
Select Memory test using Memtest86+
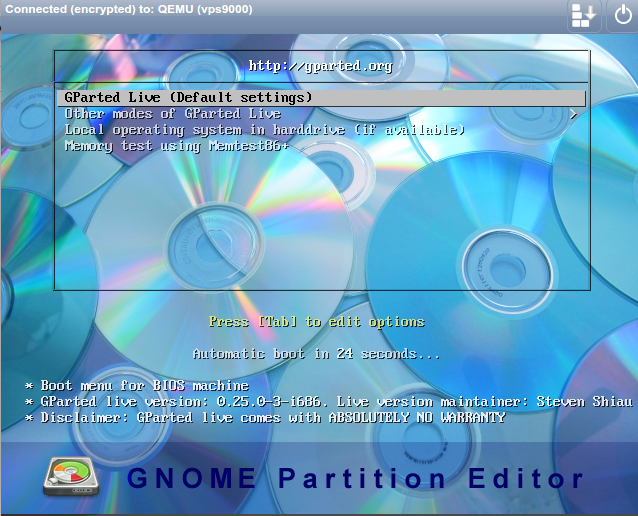pyautogui.click(x=176, y=146)
